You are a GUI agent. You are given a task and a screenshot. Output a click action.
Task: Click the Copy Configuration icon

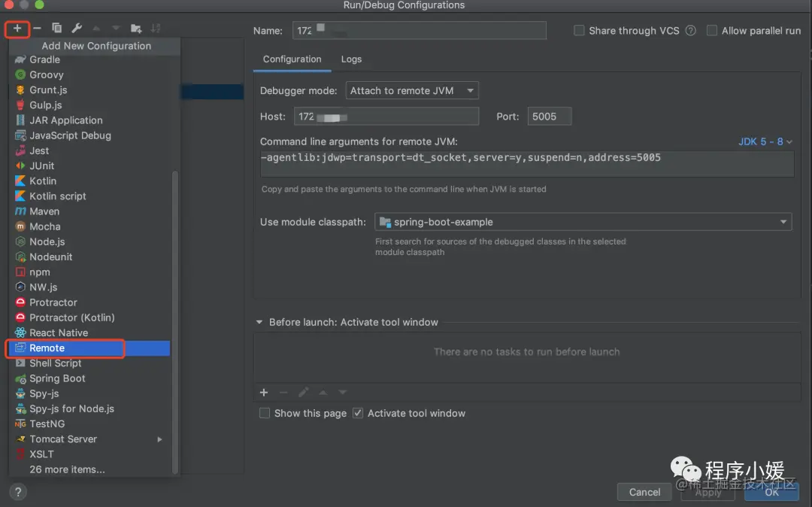[57, 29]
